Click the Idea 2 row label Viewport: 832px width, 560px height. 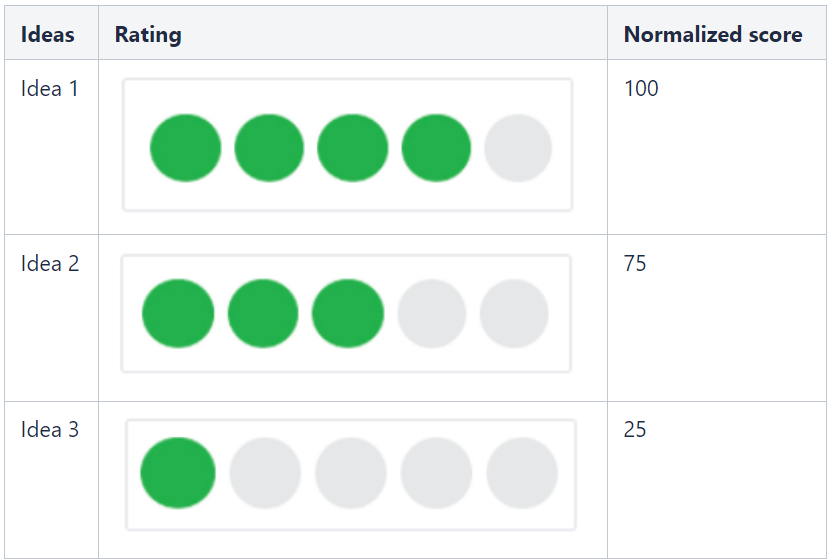pyautogui.click(x=50, y=264)
